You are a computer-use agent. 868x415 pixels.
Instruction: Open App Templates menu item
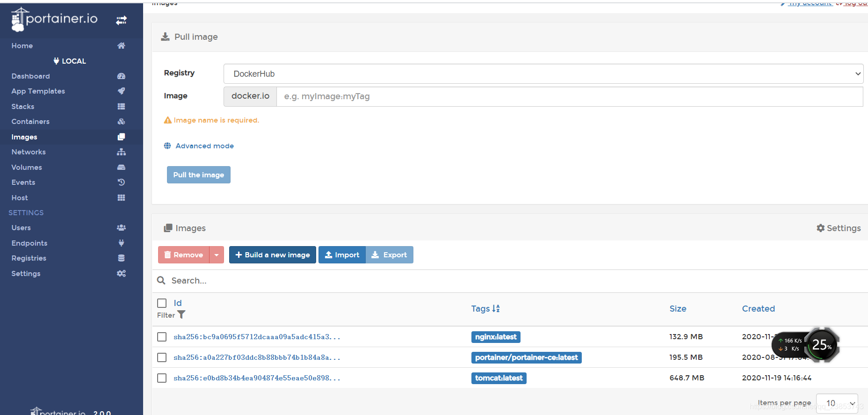[38, 91]
